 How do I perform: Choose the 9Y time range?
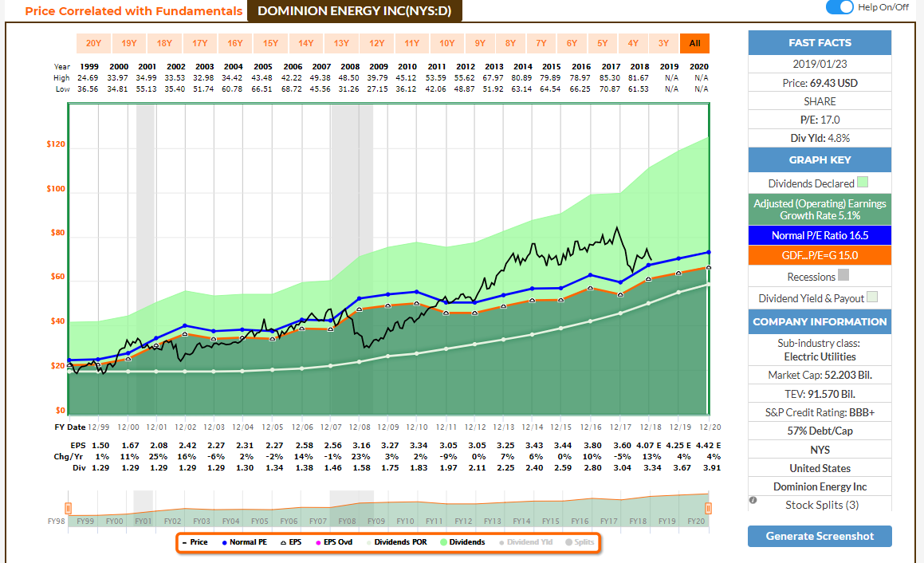[480, 43]
